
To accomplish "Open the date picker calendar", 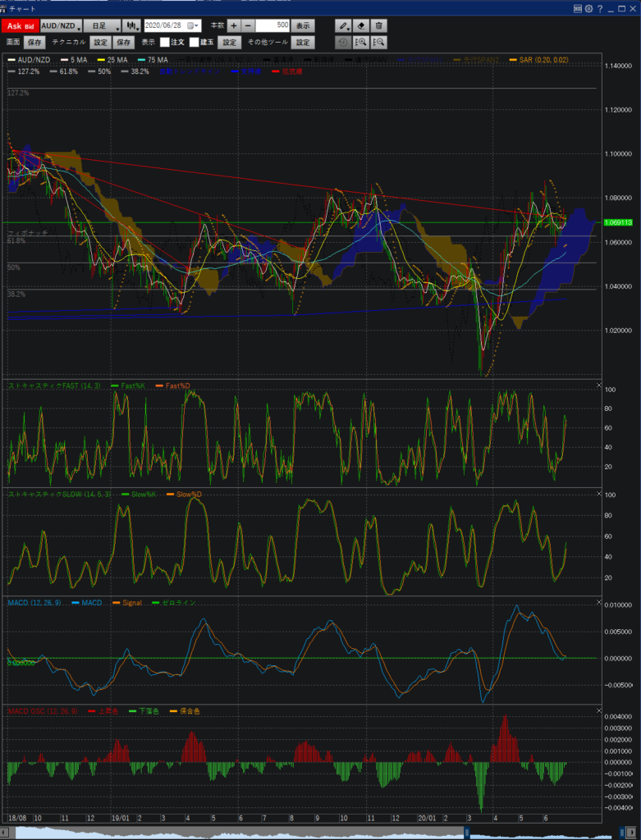I will [192, 25].
